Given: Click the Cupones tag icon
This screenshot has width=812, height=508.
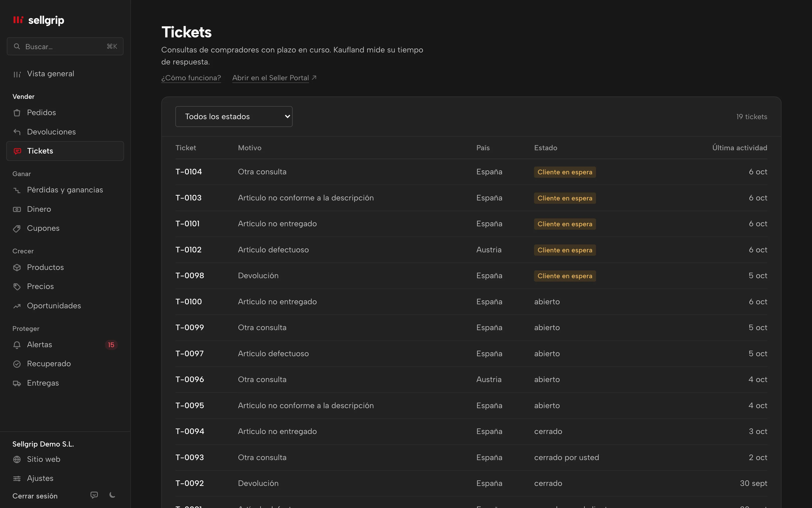Looking at the screenshot, I should point(17,229).
